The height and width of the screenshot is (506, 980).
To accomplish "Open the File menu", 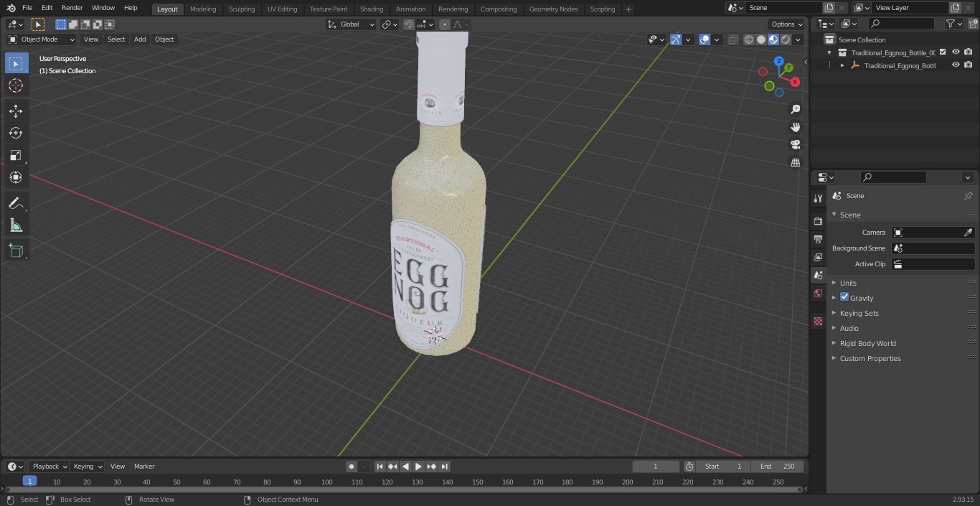I will [27, 8].
